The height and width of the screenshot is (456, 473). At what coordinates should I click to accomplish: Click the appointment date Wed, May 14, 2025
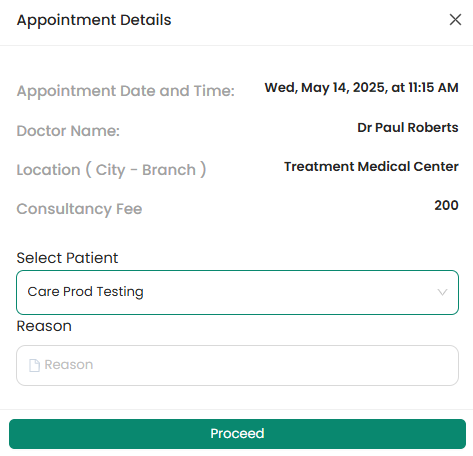click(326, 88)
